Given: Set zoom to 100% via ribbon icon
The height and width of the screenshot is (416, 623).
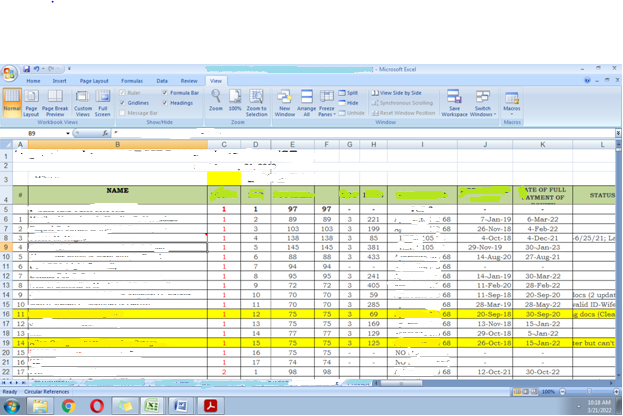Looking at the screenshot, I should [x=235, y=100].
